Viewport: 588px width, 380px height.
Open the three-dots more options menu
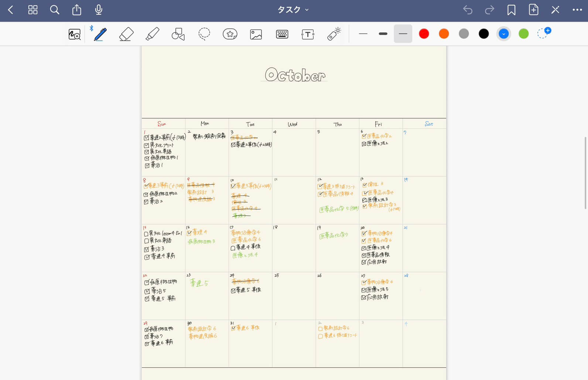[x=577, y=10]
